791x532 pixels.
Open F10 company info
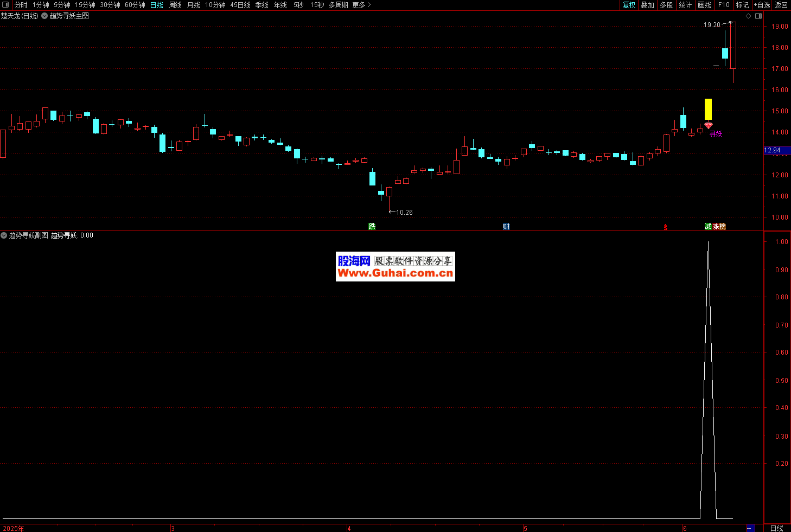724,5
